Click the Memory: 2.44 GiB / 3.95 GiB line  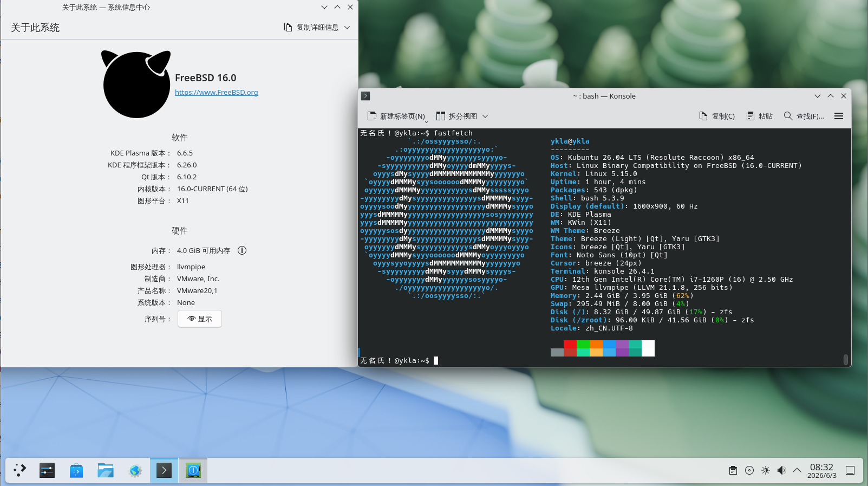622,296
